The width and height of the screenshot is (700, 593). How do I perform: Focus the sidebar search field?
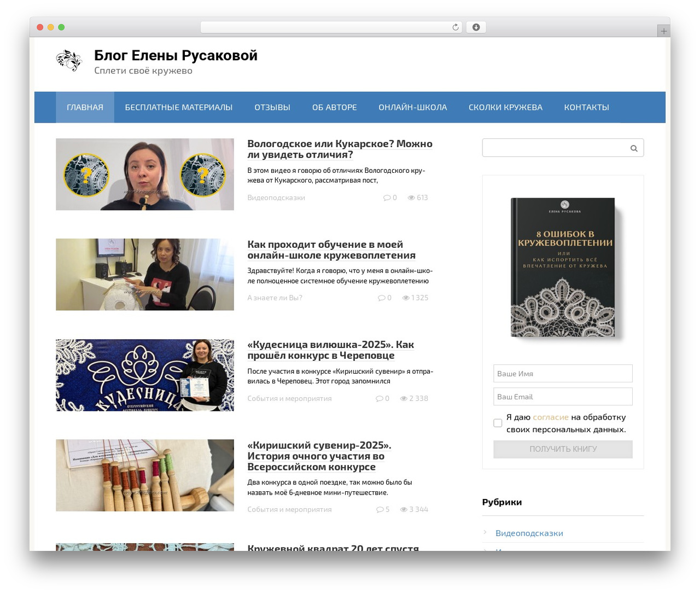(563, 148)
